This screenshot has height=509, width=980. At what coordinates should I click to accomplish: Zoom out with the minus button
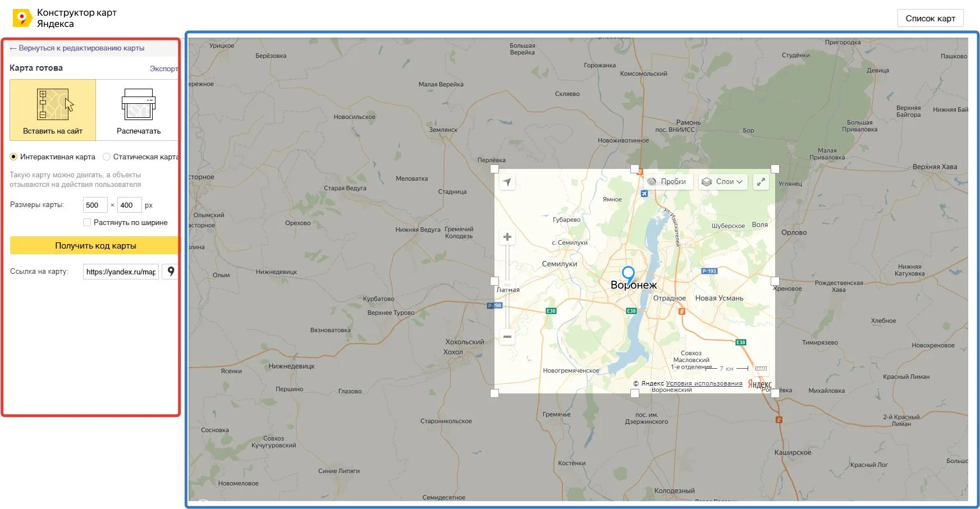click(507, 337)
